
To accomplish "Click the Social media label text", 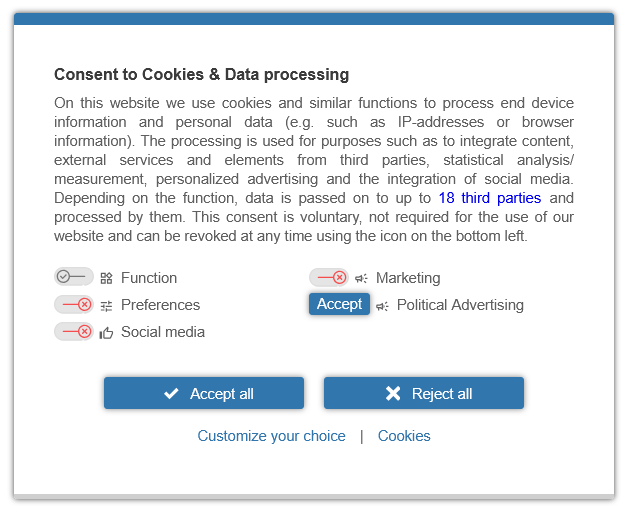I will tap(163, 332).
